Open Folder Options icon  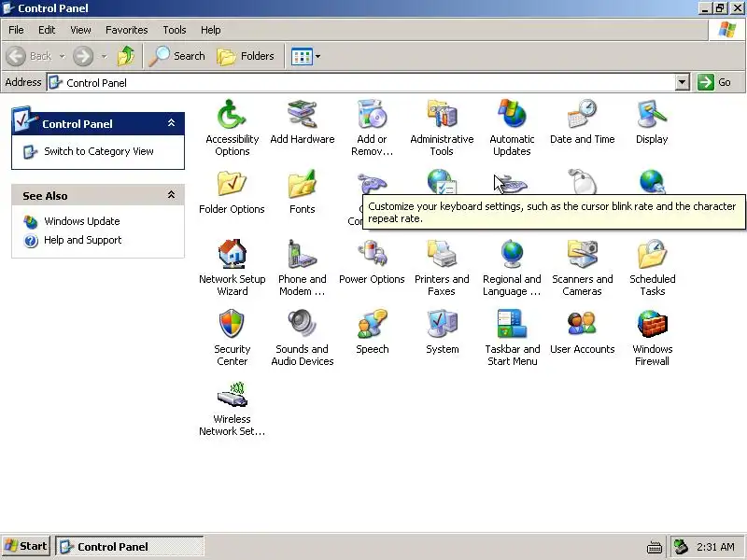pos(232,184)
